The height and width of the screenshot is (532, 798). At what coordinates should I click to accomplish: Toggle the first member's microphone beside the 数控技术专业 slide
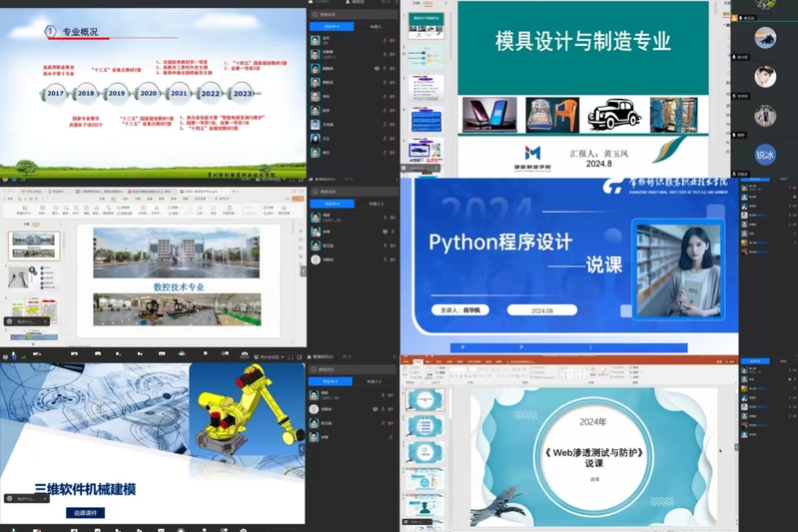point(391,217)
